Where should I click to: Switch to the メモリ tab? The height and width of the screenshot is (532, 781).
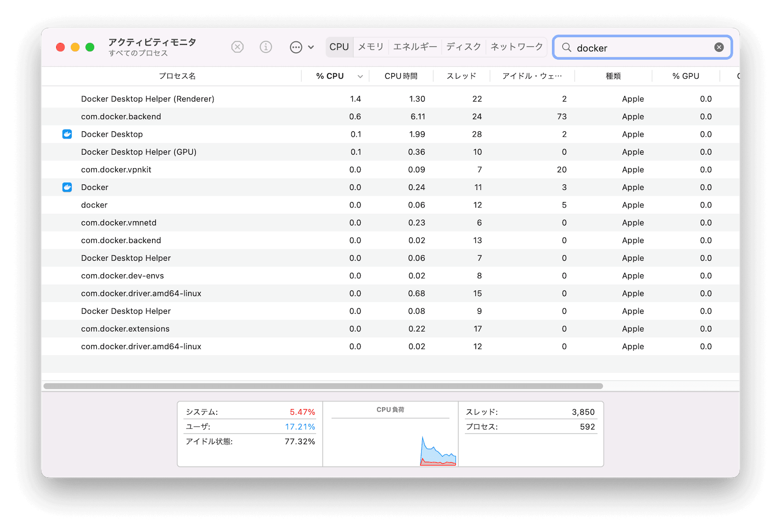tap(371, 47)
